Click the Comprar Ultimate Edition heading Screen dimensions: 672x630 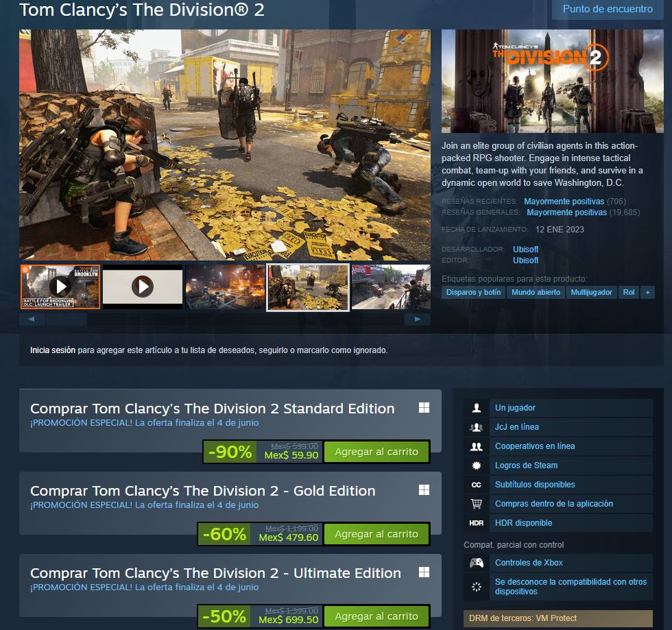215,573
